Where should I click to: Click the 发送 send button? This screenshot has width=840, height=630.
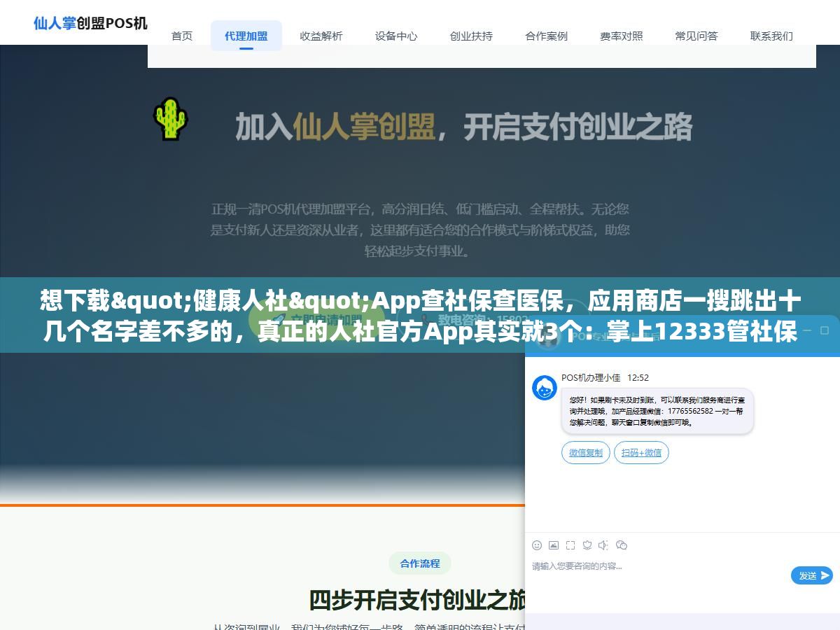812,575
